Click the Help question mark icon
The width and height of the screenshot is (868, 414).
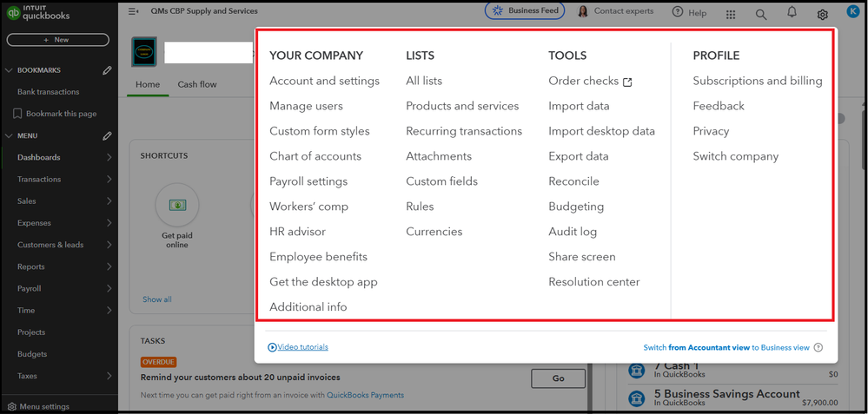pyautogui.click(x=678, y=11)
